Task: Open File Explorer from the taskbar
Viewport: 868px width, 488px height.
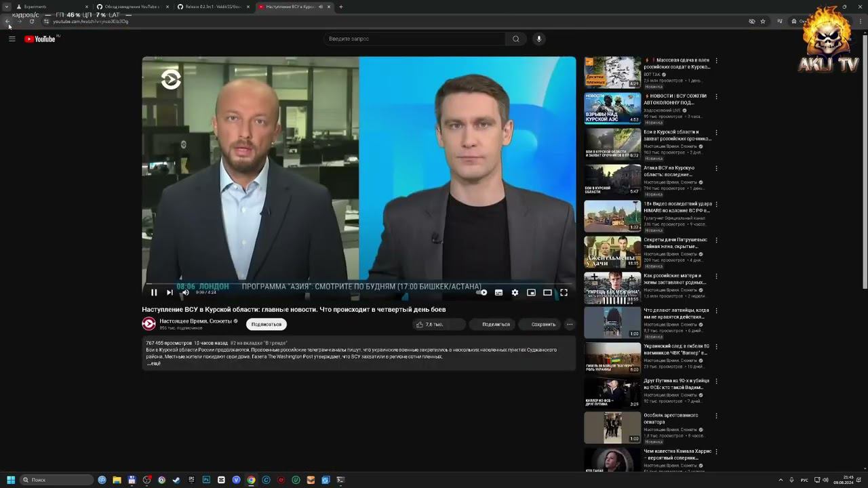Action: 117,480
